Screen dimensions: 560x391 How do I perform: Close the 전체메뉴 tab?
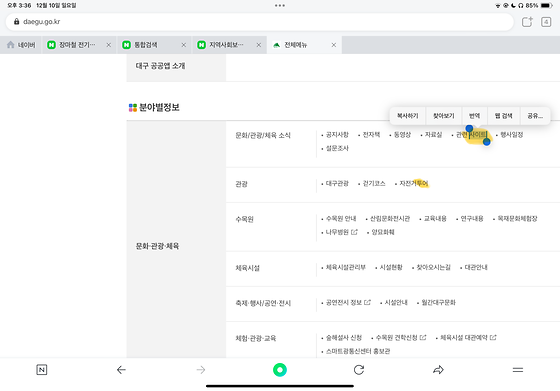[x=334, y=45]
